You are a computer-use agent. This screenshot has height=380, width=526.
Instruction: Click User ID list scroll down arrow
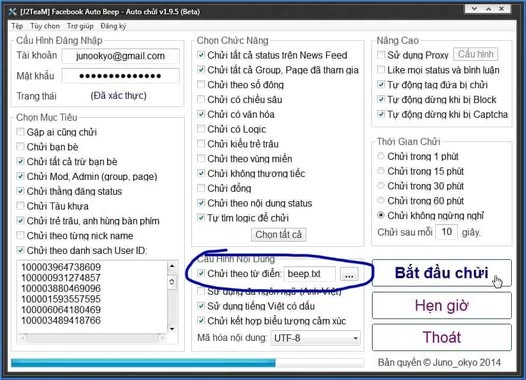[172, 329]
